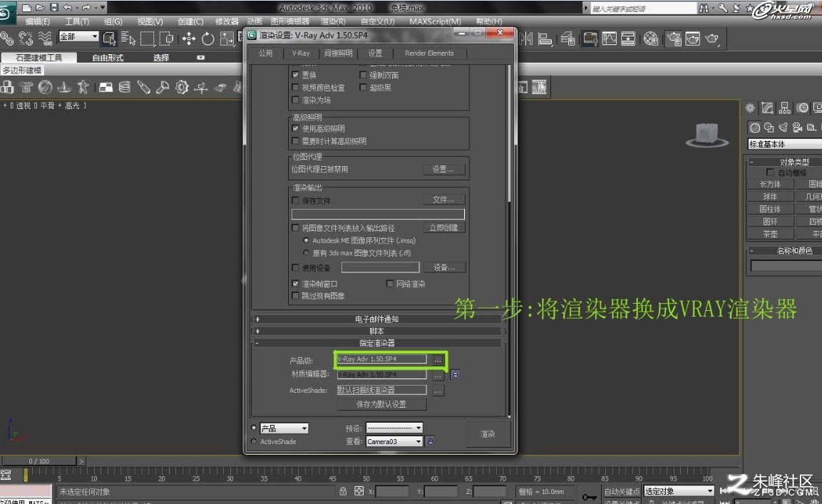Click the 长方体 box primitive button
The height and width of the screenshot is (504, 822).
pos(770,184)
